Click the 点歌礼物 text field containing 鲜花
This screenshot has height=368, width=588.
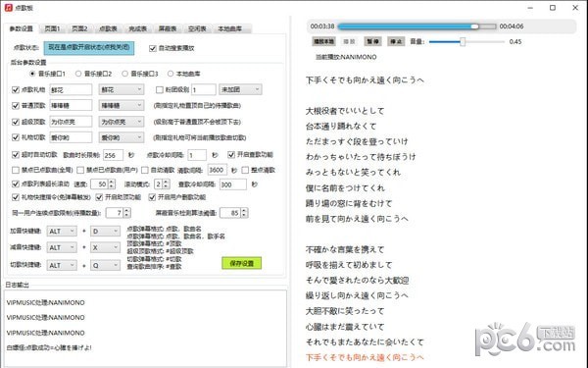pos(71,89)
